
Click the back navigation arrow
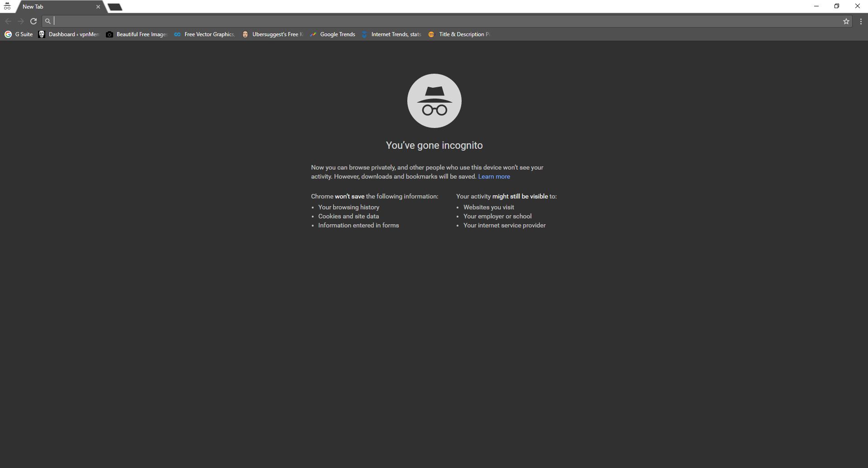8,21
